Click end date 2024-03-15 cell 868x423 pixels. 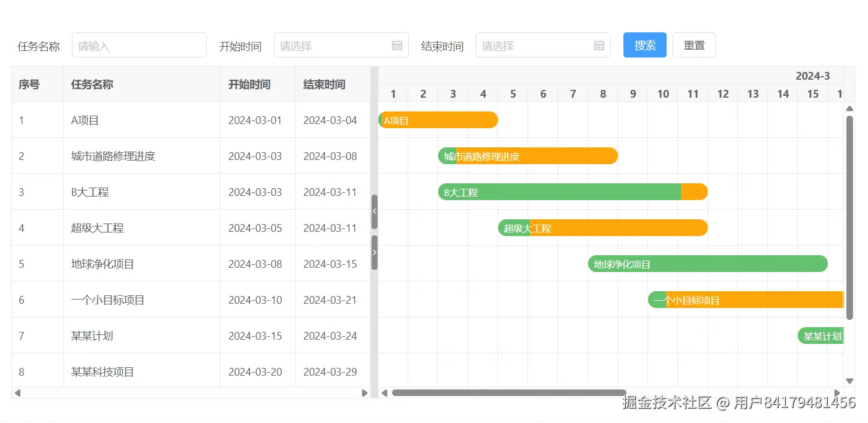pyautogui.click(x=333, y=264)
